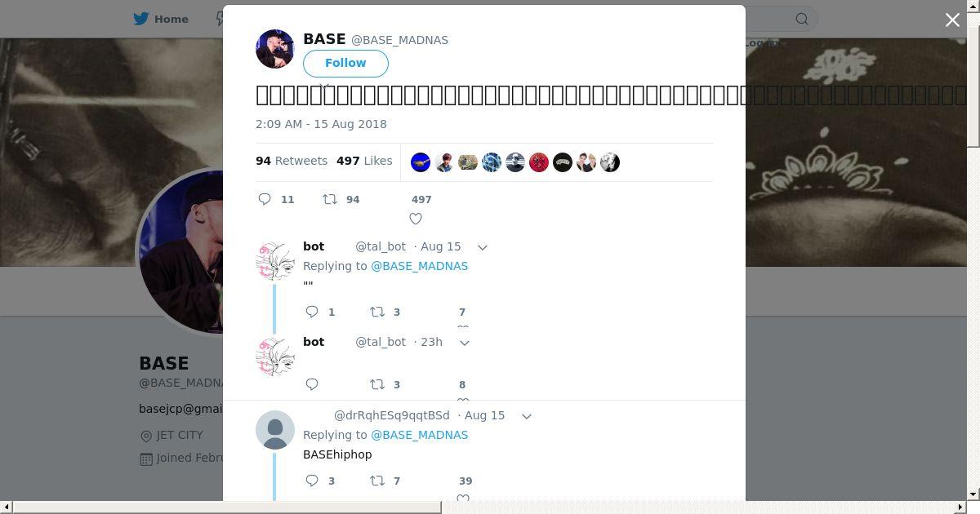Click the search magnifier icon
This screenshot has height=514, width=980.
click(802, 19)
